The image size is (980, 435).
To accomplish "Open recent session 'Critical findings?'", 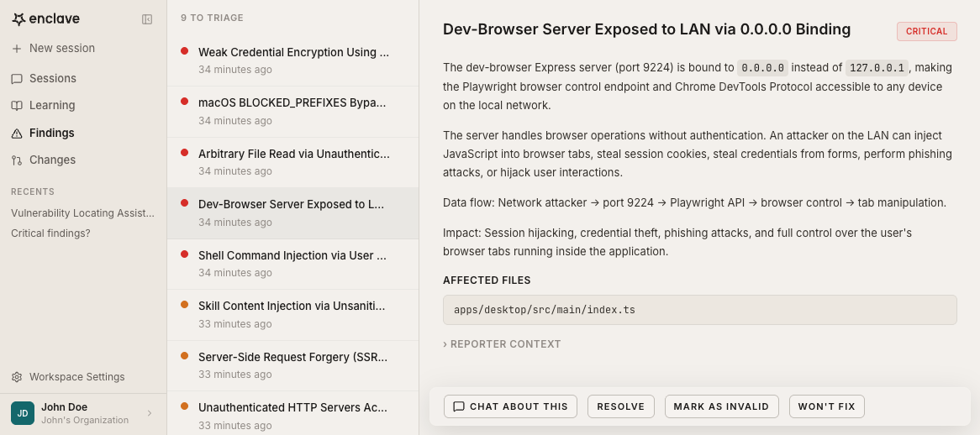I will 50,233.
